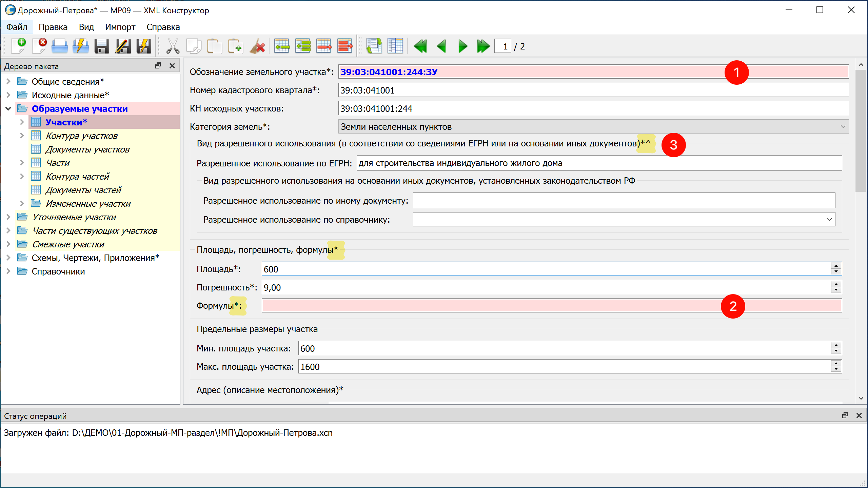Image resolution: width=868 pixels, height=488 pixels.
Task: Select Схемы, Чертежи, Приложения tree item
Action: [x=95, y=258]
